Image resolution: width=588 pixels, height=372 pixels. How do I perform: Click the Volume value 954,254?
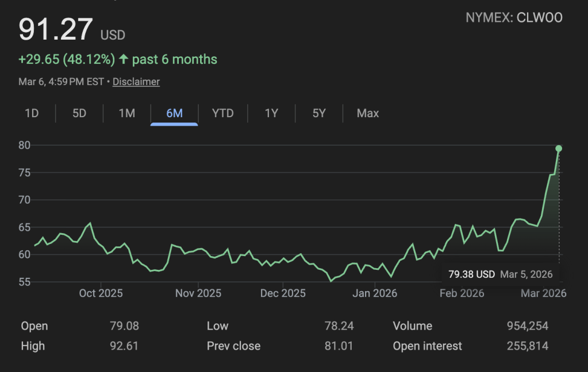coord(527,326)
